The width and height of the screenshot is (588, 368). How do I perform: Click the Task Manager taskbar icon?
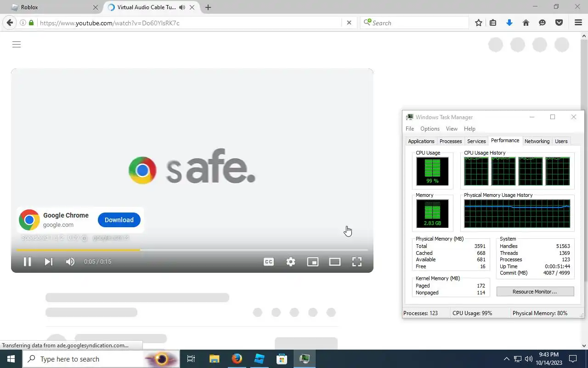pyautogui.click(x=305, y=359)
